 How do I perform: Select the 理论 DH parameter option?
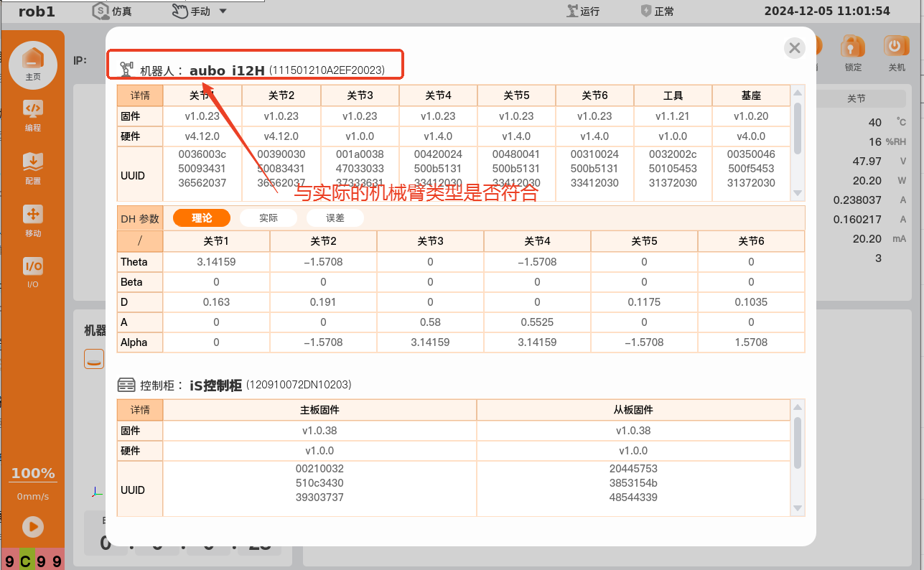[x=202, y=218]
